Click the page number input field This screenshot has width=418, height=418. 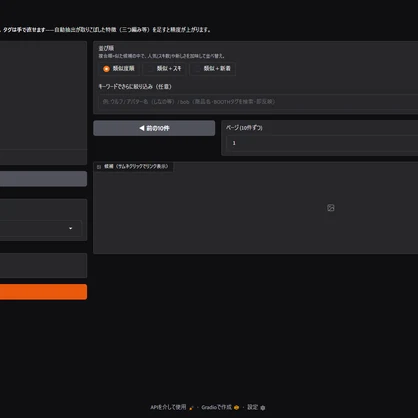322,143
